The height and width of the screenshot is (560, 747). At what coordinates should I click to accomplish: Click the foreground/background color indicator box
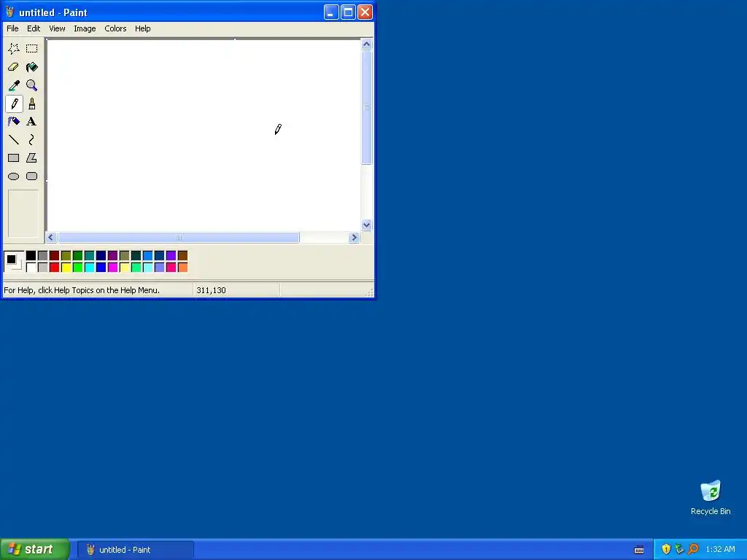point(13,262)
